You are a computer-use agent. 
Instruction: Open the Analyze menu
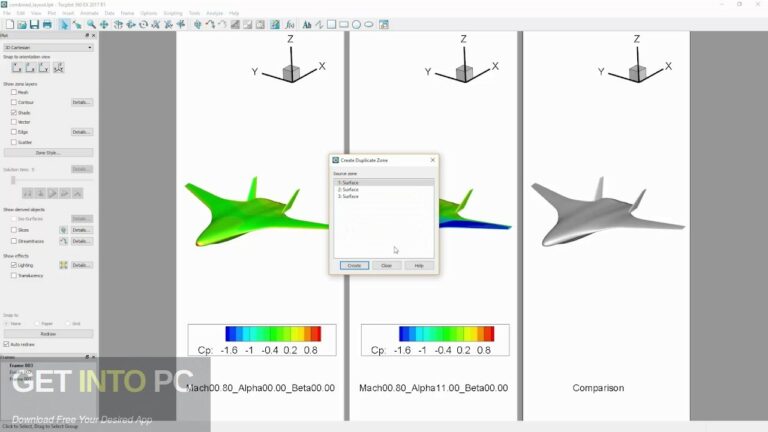pos(215,13)
